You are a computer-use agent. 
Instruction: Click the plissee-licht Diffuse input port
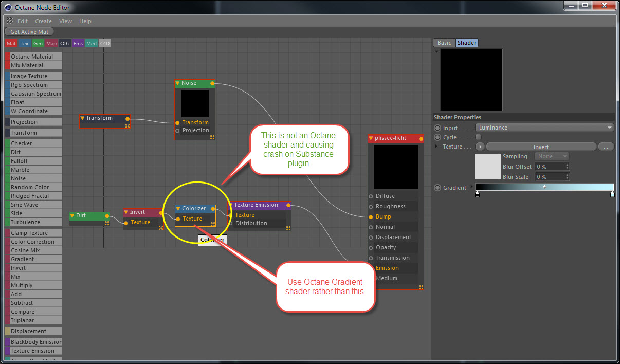click(371, 196)
